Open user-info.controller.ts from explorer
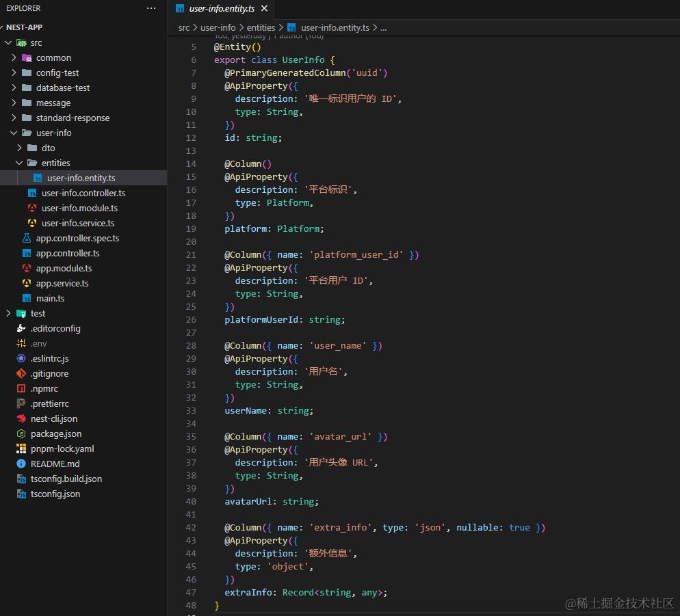This screenshot has width=680, height=616. 83,193
